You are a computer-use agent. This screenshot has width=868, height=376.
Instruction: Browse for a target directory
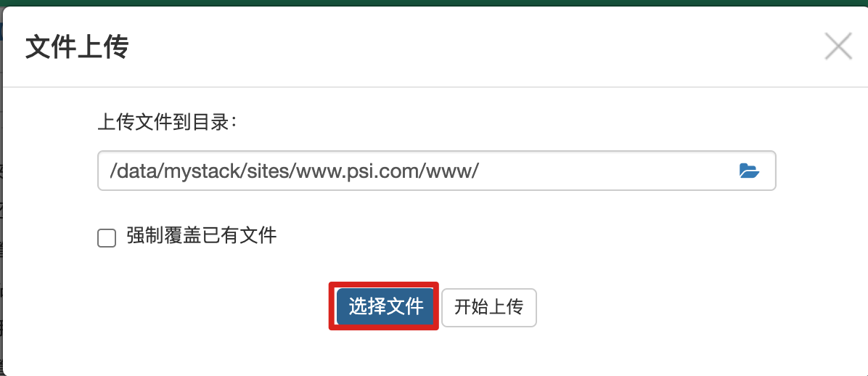pos(749,171)
